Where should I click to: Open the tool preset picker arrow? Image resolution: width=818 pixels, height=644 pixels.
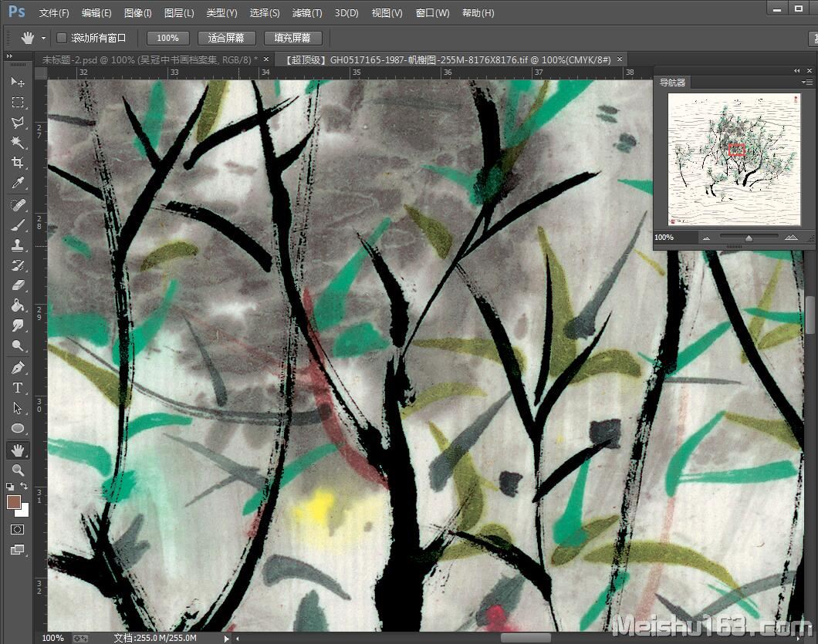point(43,38)
